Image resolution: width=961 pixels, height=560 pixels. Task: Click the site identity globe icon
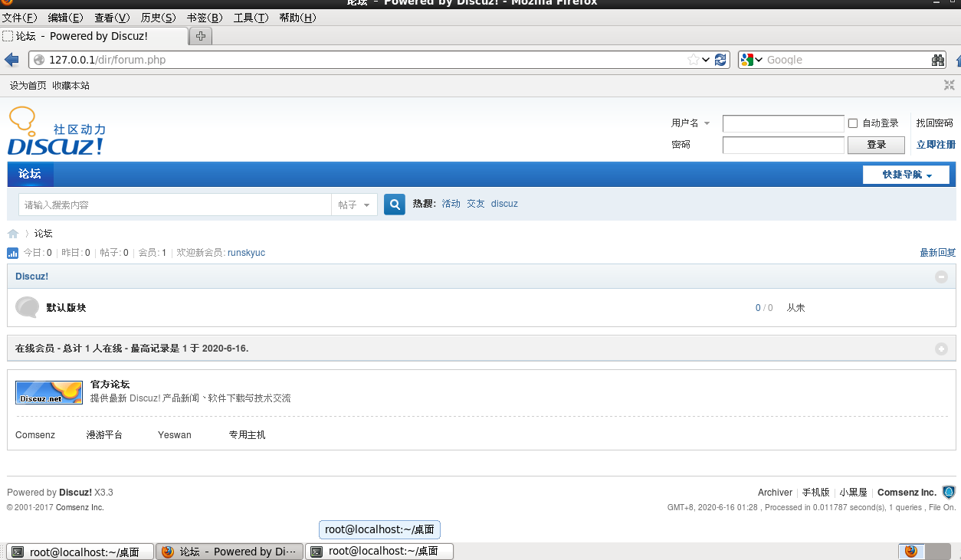point(39,60)
